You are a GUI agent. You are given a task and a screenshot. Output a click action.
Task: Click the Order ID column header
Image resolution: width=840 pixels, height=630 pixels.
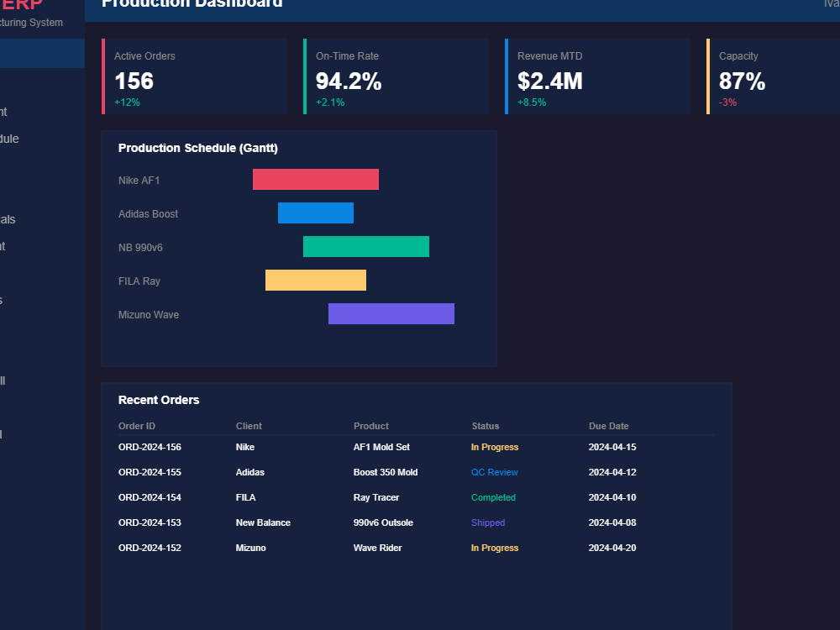137,426
